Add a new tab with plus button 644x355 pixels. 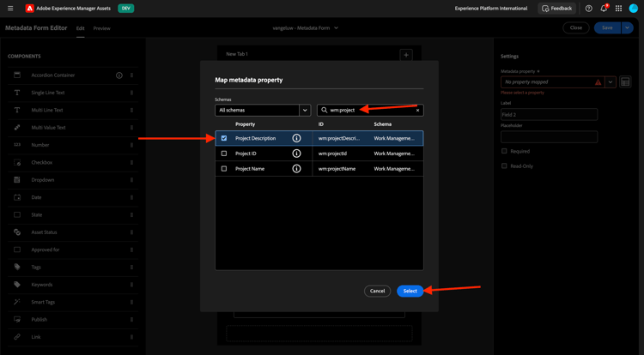(406, 55)
